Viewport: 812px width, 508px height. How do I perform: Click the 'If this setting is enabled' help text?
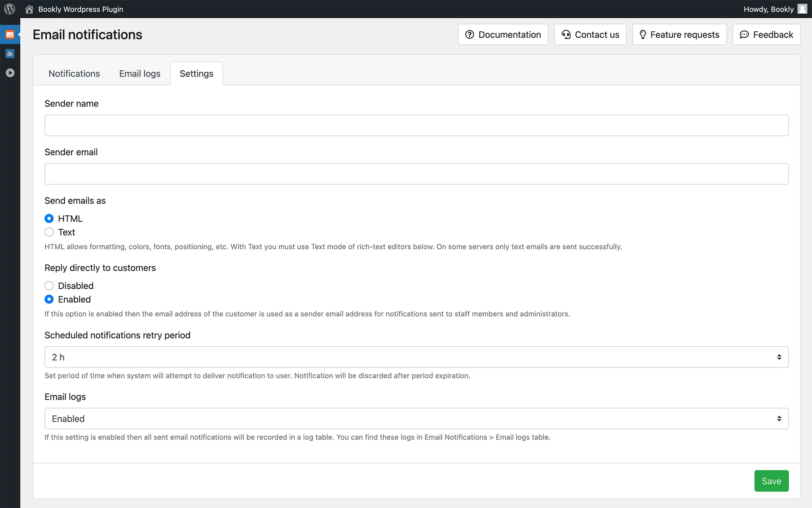coord(297,437)
